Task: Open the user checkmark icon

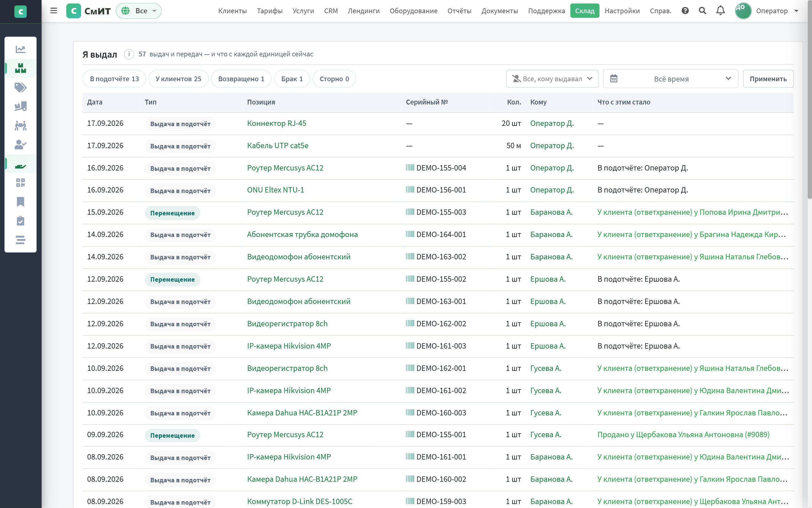Action: click(x=21, y=145)
